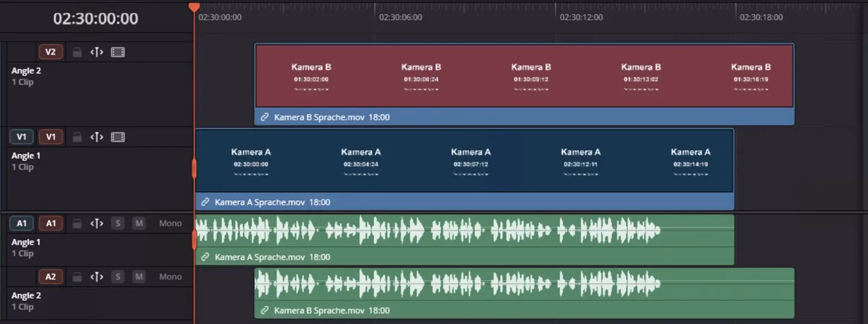Viewport: 868px width, 324px height.
Task: Click Angle 1 name on V1 track
Action: (x=26, y=156)
